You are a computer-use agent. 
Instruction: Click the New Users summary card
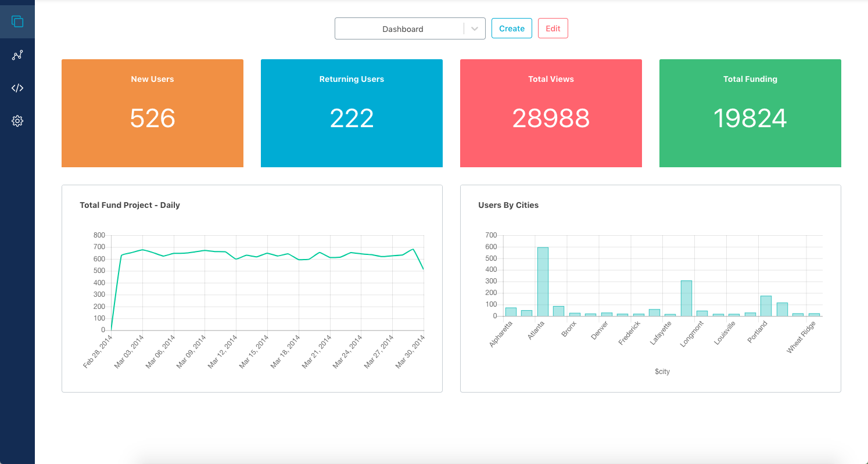point(152,113)
